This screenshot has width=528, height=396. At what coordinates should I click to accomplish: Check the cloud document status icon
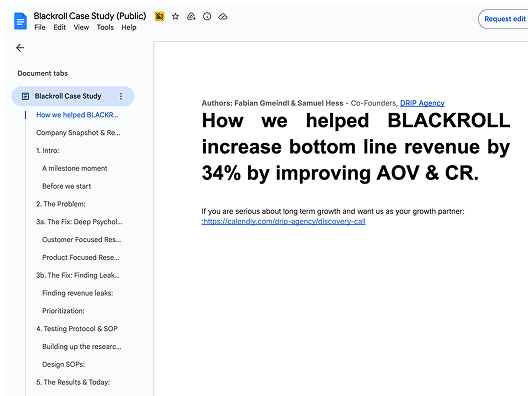coord(223,16)
